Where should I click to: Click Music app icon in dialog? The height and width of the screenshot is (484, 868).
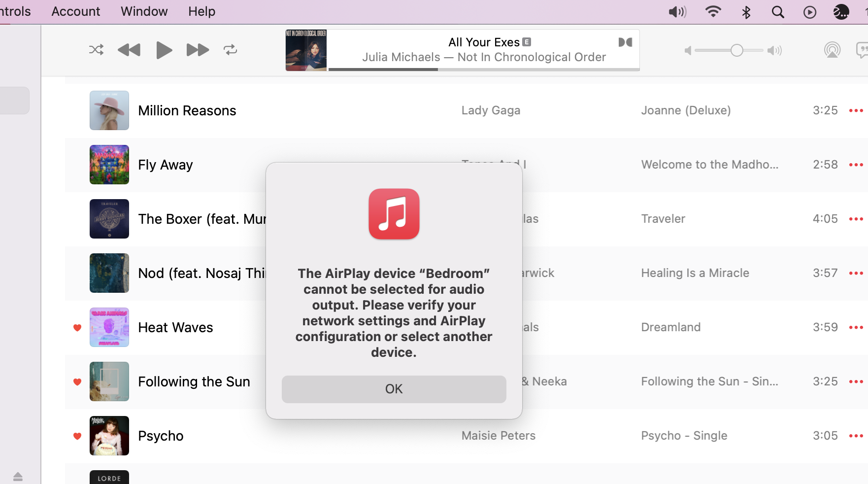pos(394,214)
